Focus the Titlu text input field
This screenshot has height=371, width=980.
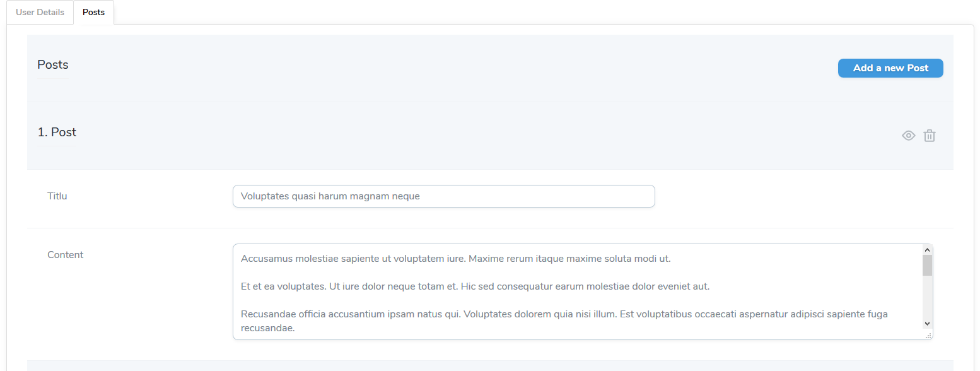point(444,196)
